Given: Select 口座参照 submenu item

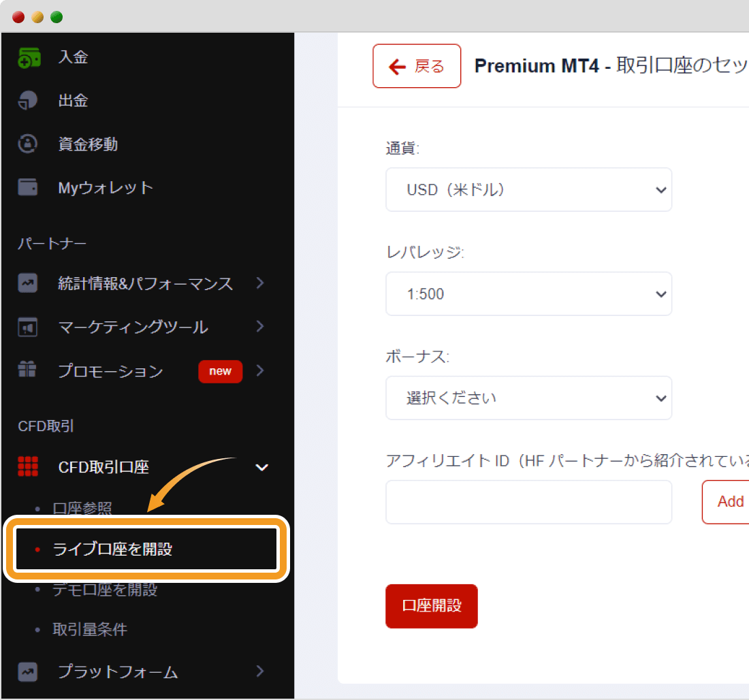Looking at the screenshot, I should click(82, 508).
